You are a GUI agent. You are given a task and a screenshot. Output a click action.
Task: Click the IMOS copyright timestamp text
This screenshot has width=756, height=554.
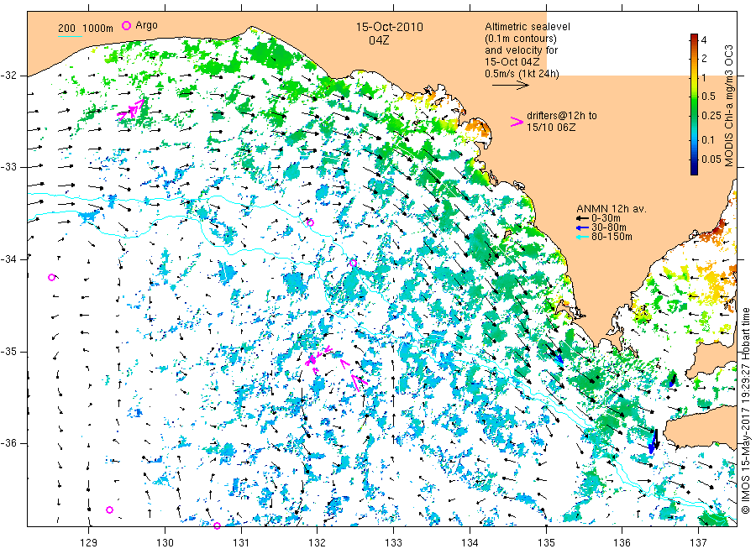click(x=746, y=411)
